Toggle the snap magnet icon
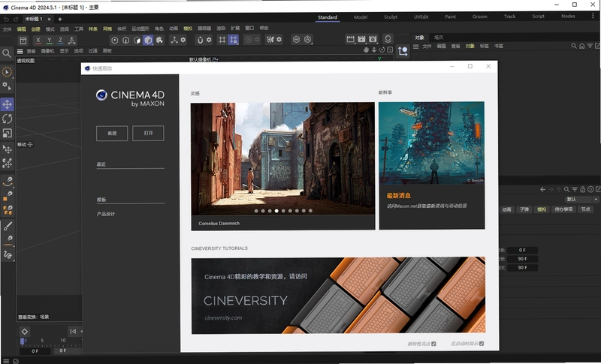This screenshot has width=601, height=364. point(200,40)
